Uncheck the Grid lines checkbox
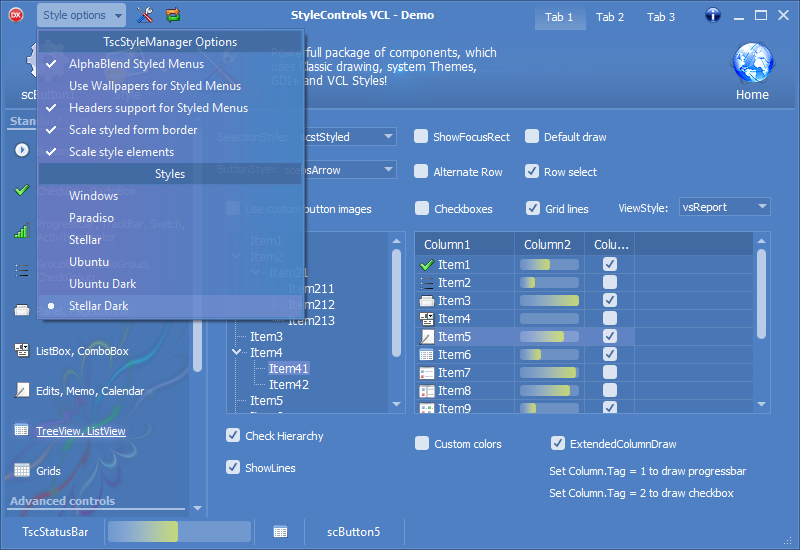 (x=533, y=208)
